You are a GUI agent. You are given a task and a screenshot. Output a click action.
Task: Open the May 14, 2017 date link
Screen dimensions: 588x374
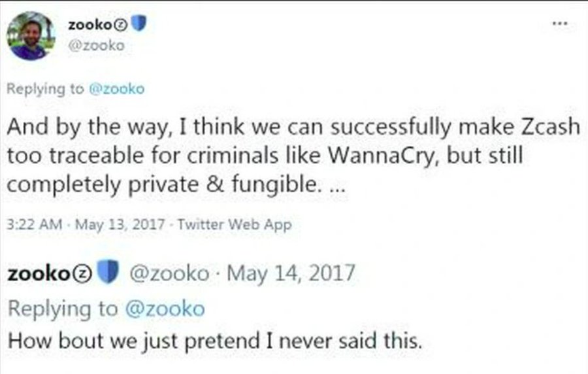(x=291, y=274)
